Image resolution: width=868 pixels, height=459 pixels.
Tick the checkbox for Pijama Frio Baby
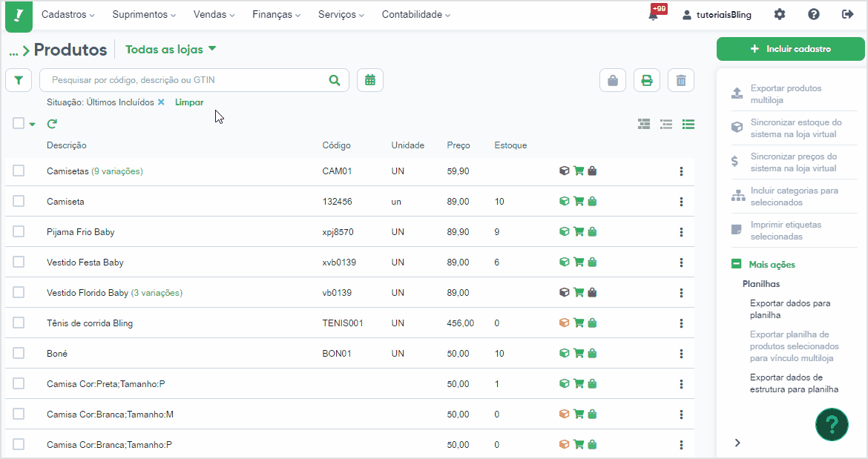[19, 231]
